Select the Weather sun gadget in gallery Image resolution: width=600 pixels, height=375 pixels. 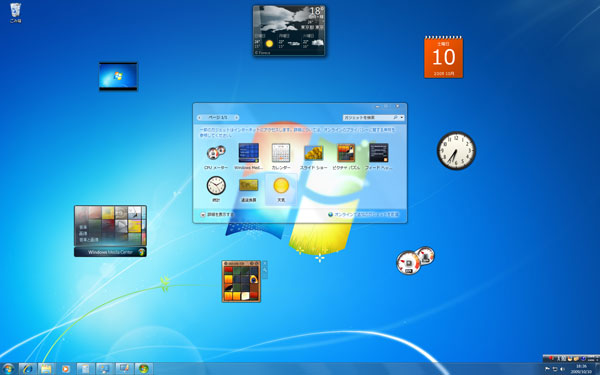(281, 189)
